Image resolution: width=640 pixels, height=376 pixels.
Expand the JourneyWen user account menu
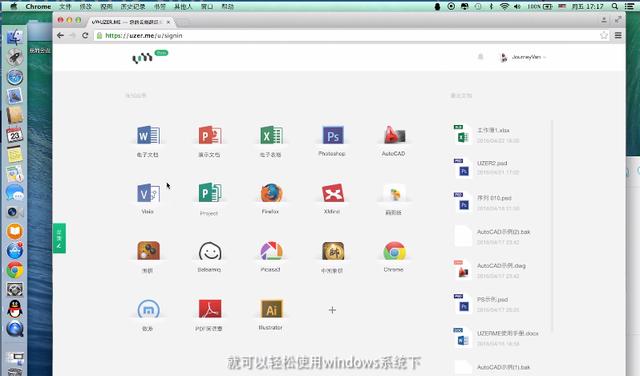point(523,57)
